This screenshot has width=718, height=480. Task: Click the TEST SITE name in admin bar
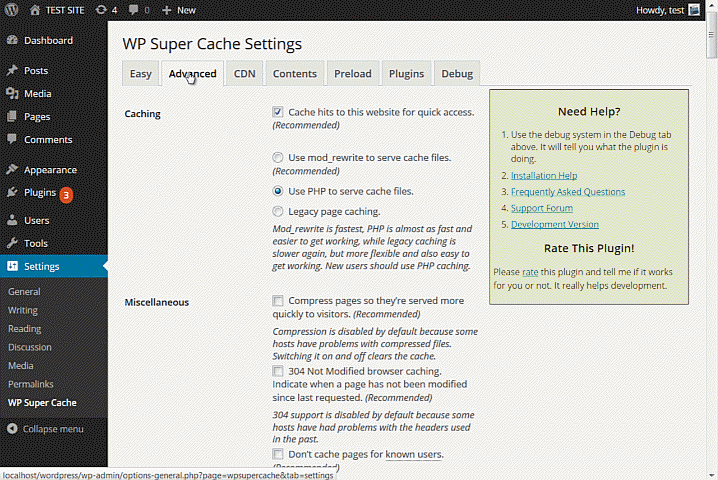(x=65, y=10)
